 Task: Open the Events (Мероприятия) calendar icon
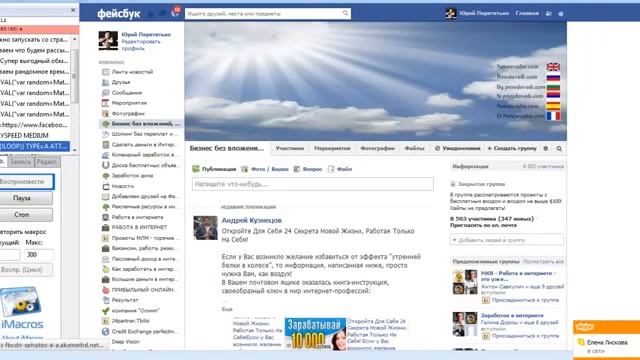pyautogui.click(x=105, y=103)
